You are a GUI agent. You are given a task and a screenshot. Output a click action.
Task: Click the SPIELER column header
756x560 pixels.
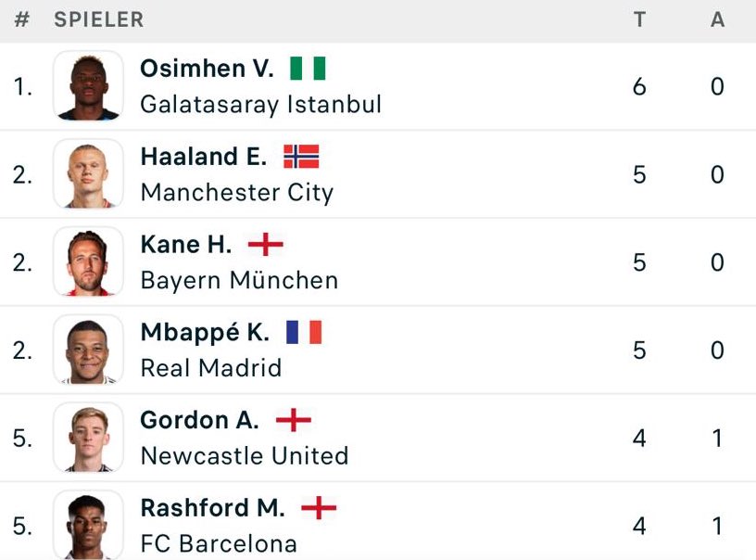tap(99, 19)
